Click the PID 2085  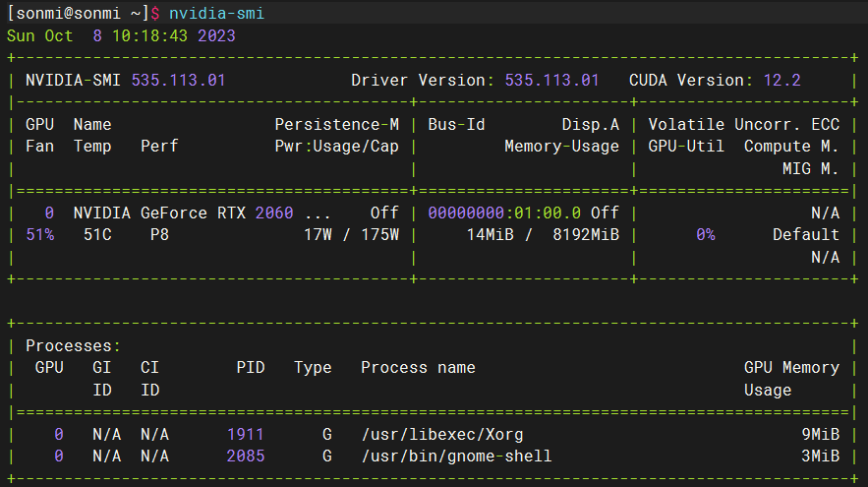click(245, 457)
